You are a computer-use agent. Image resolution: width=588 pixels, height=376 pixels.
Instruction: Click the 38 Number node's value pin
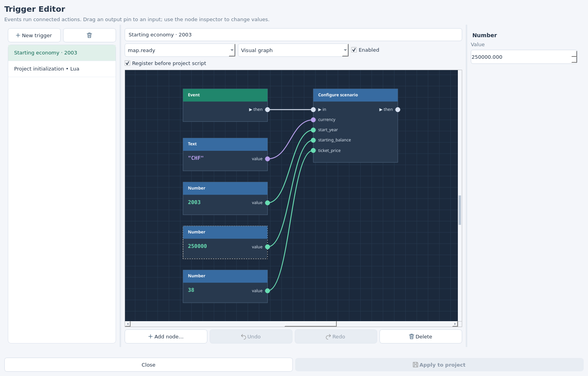click(x=267, y=291)
